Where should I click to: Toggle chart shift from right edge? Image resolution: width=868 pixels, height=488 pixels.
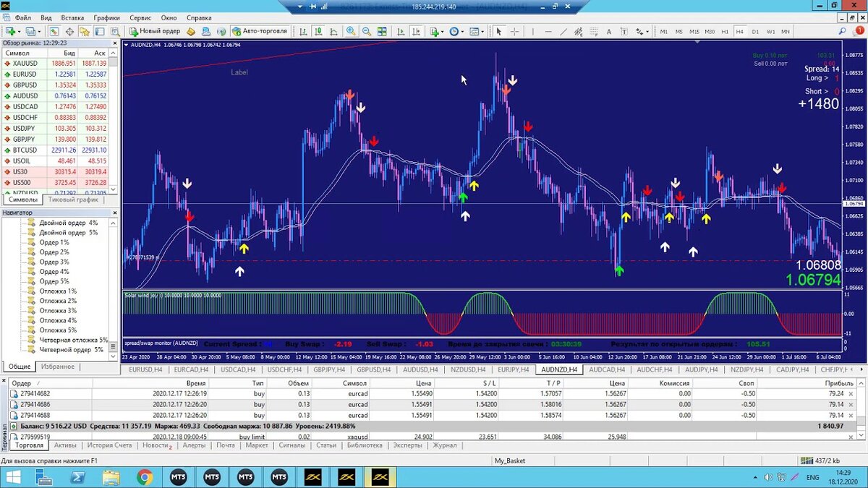[417, 31]
